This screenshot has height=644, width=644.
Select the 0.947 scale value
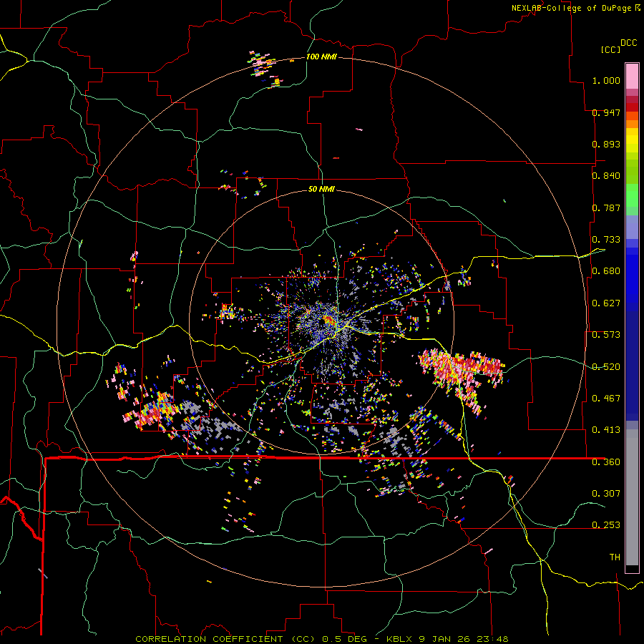[x=606, y=112]
